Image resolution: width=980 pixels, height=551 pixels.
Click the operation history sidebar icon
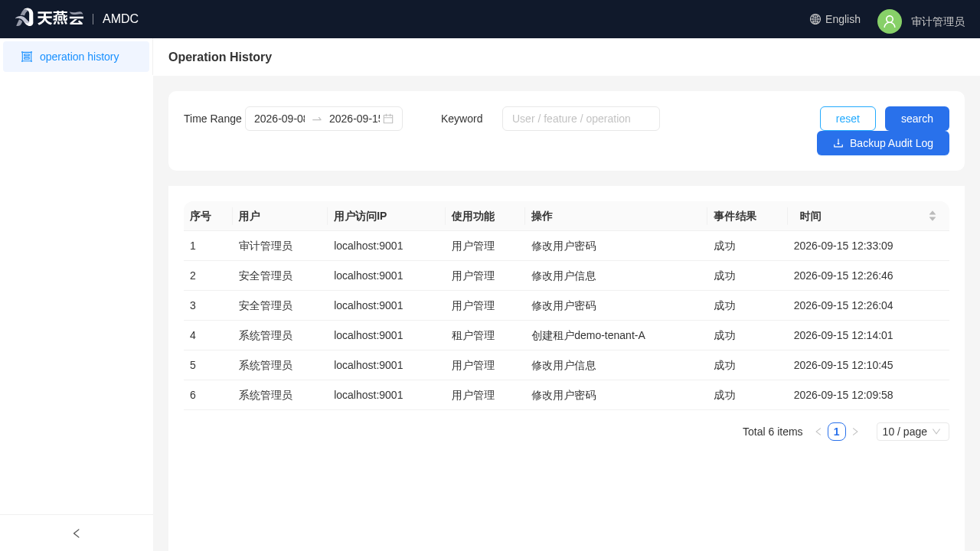tap(27, 57)
